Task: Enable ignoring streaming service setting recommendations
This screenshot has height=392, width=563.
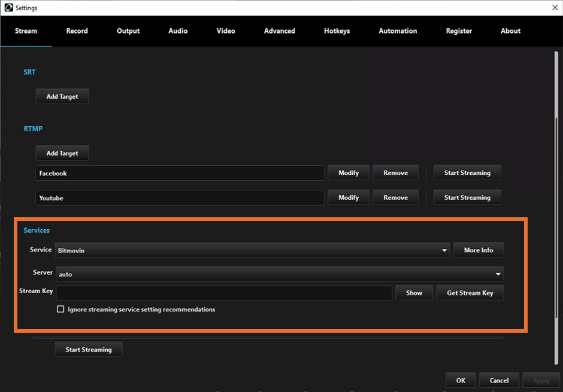Action: pos(60,309)
